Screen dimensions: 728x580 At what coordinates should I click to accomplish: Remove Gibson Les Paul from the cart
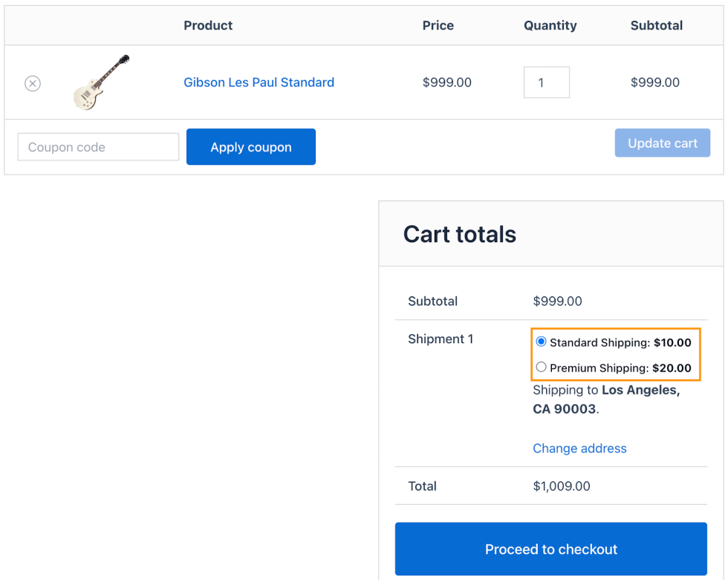[x=33, y=83]
